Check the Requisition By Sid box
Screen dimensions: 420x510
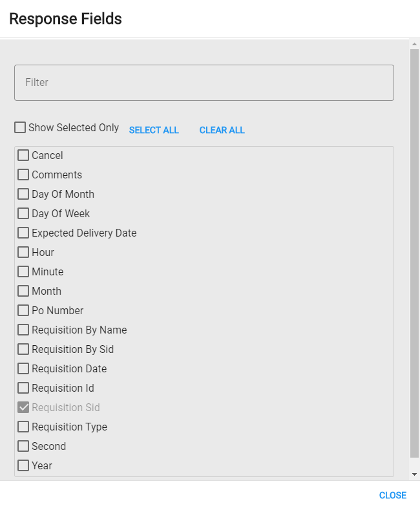coord(23,349)
